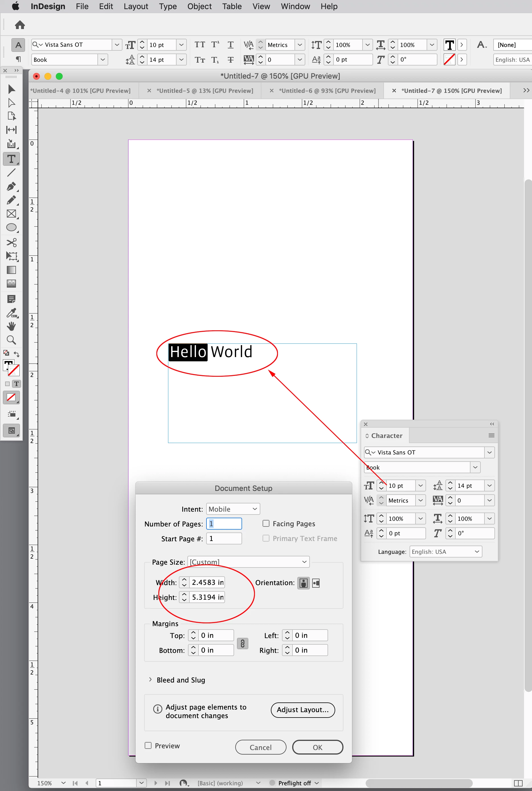Open font family dropdown in Character panel
The height and width of the screenshot is (791, 532).
tap(489, 452)
